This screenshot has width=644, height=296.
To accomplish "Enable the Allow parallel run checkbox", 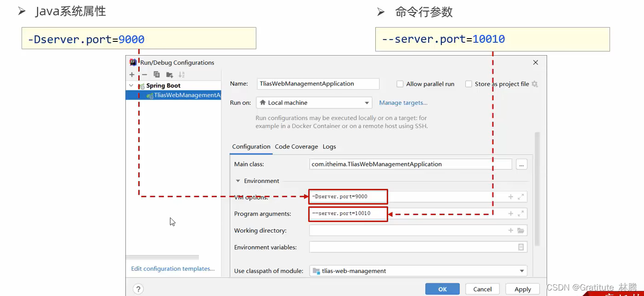I will [x=399, y=84].
